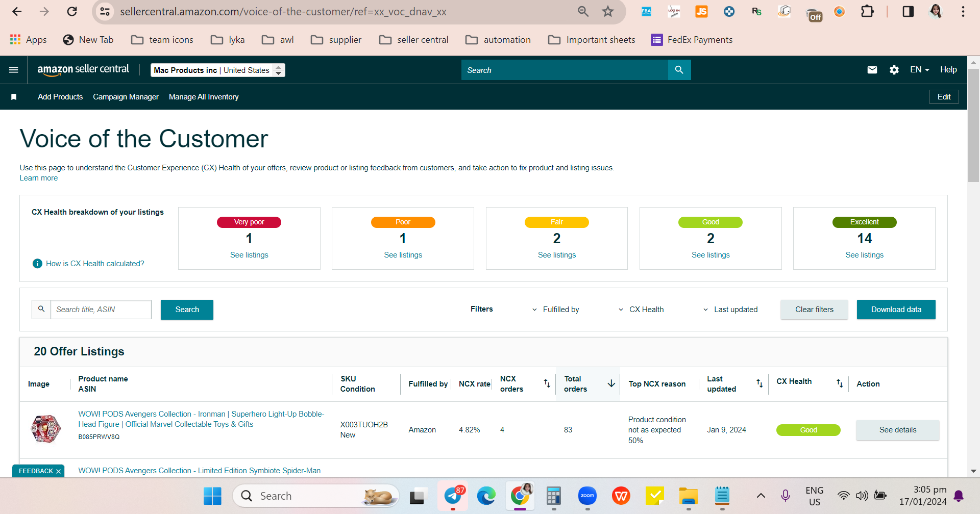Expand the Fulfilled by filter
Screen dimensions: 980x514
555,310
